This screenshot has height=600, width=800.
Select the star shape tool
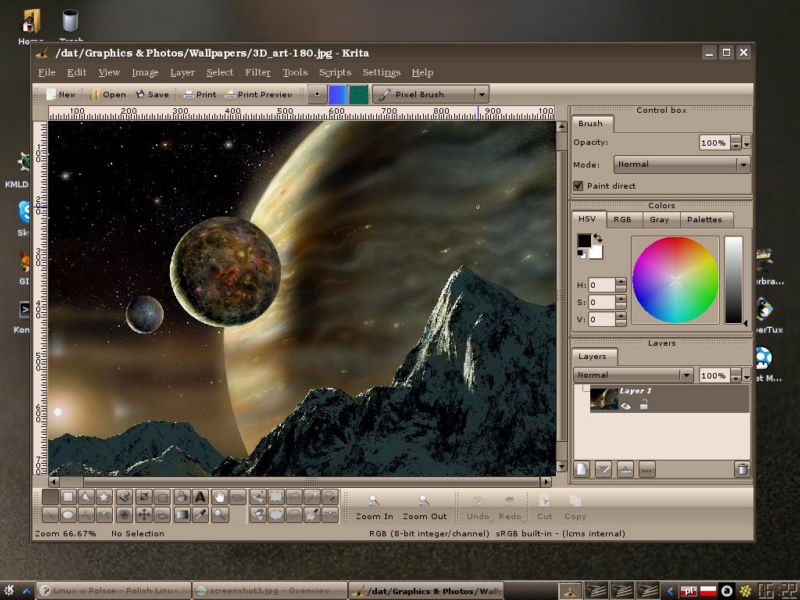104,497
